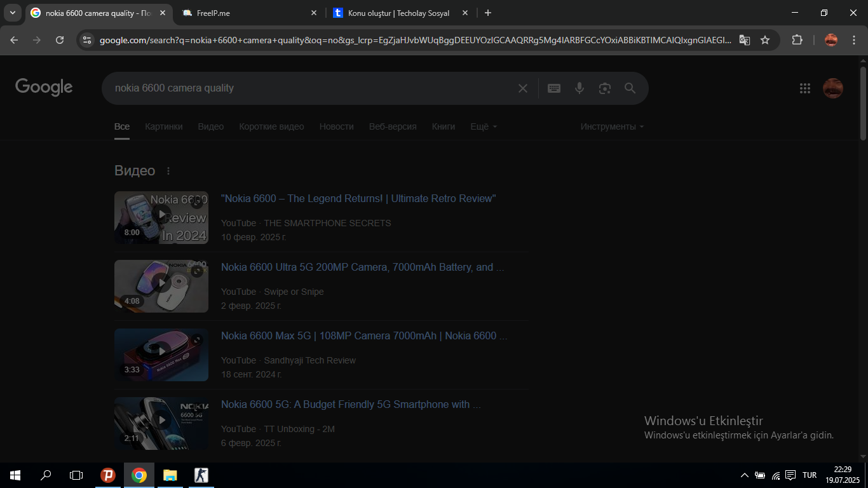The image size is (868, 488).
Task: Start voice search with microphone icon
Action: [x=580, y=88]
